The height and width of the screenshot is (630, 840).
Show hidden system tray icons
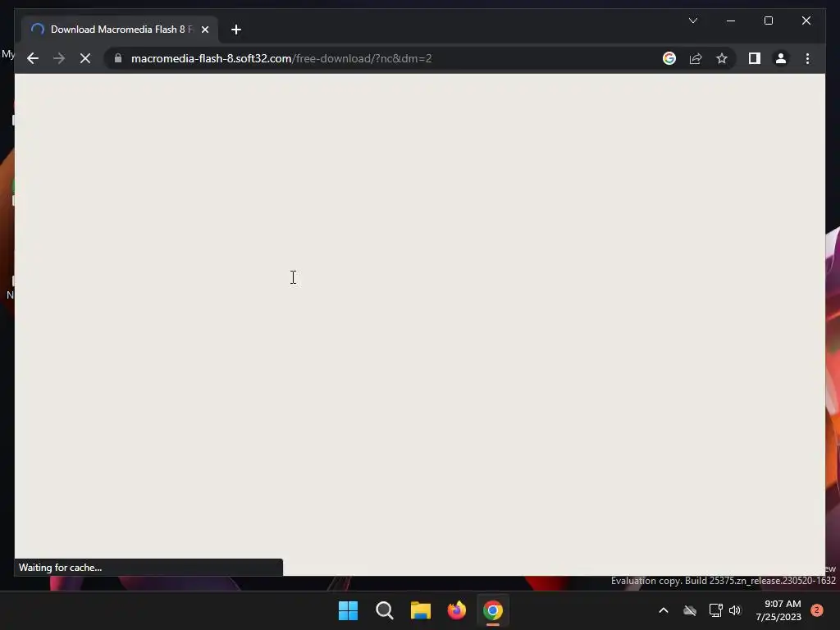click(x=663, y=610)
